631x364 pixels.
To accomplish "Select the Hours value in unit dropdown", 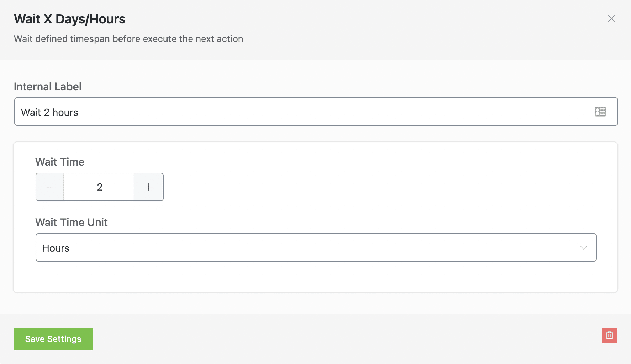I will [56, 248].
